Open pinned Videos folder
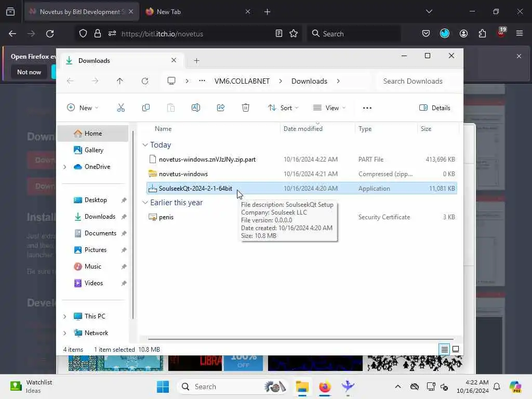 (x=94, y=283)
